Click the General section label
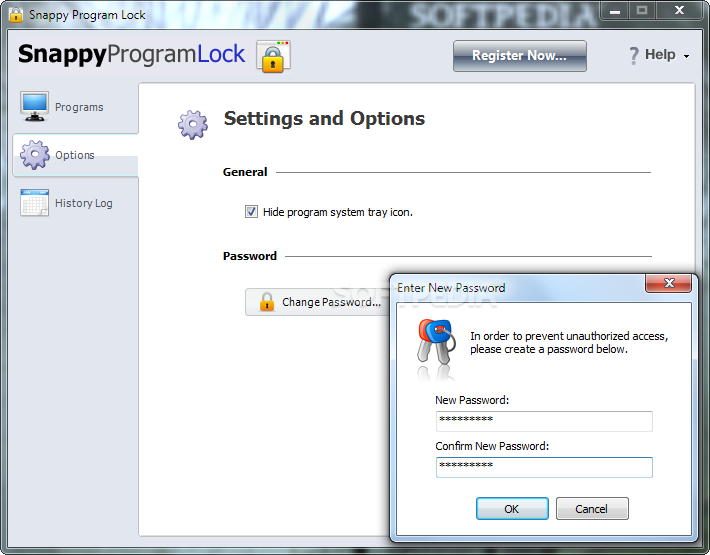The image size is (710, 555). click(x=245, y=172)
